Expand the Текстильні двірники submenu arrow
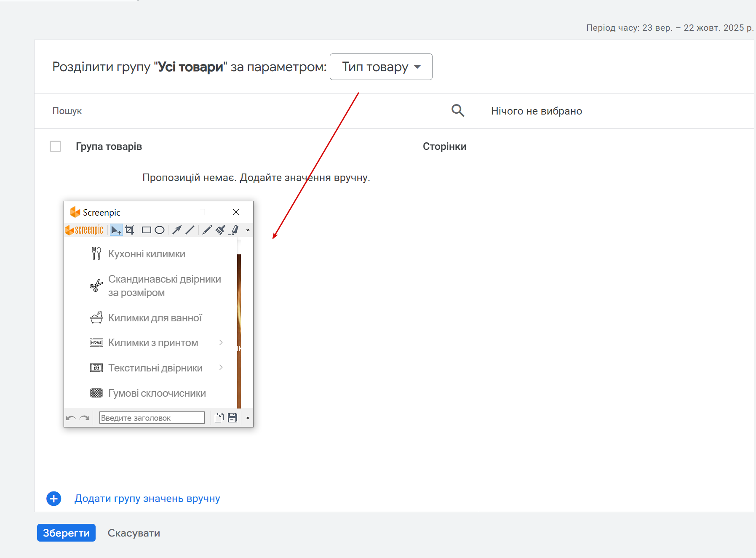Image resolution: width=756 pixels, height=558 pixels. (221, 368)
